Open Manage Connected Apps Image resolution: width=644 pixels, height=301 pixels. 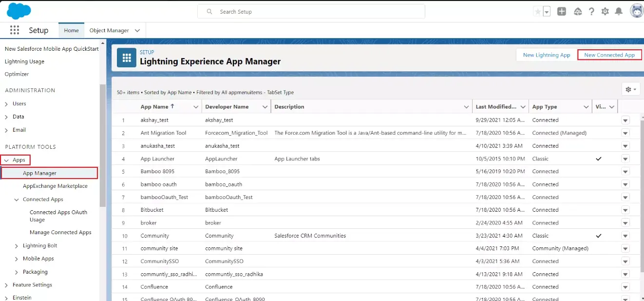[60, 232]
